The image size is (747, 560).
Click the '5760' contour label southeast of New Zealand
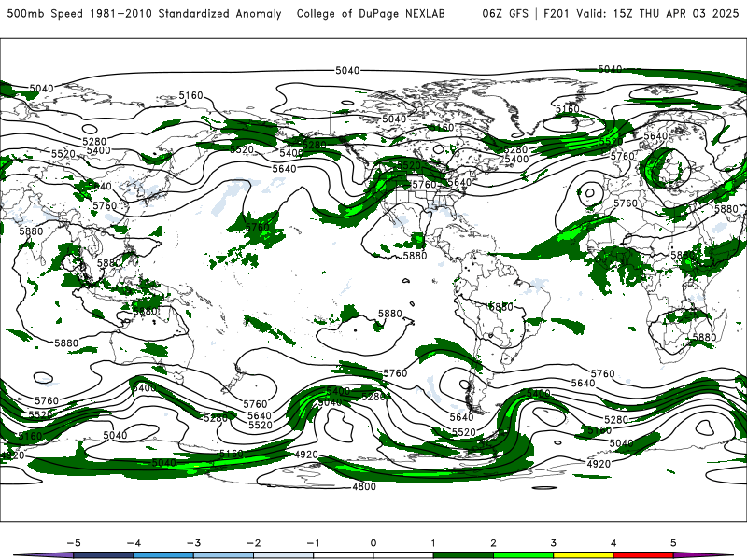click(x=255, y=404)
